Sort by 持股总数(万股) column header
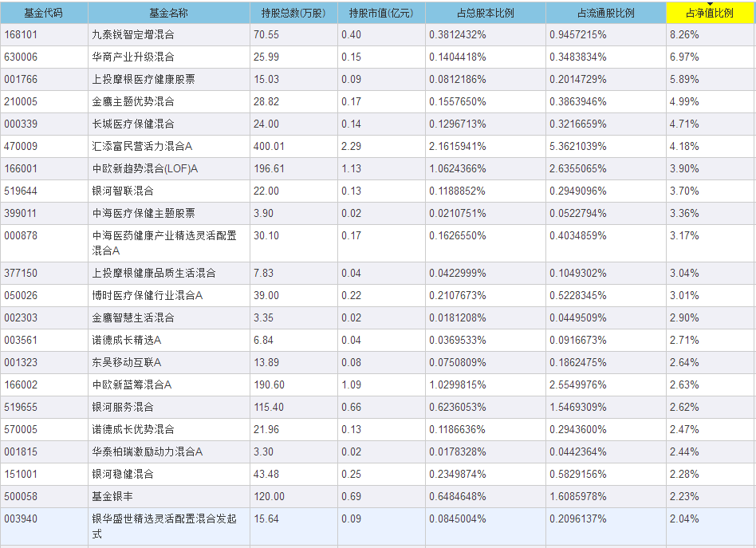Screen dimensions: 756x548 click(x=293, y=14)
